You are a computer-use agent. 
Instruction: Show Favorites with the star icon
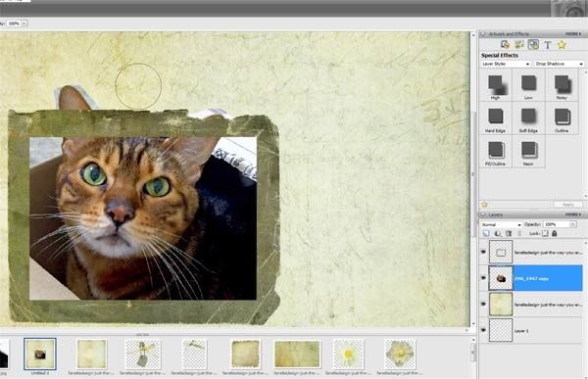click(x=562, y=45)
